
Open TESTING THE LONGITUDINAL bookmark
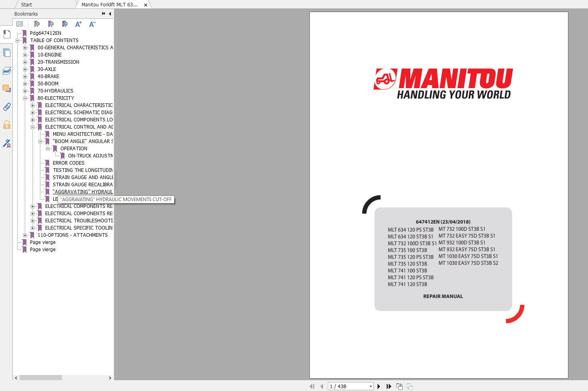click(83, 170)
